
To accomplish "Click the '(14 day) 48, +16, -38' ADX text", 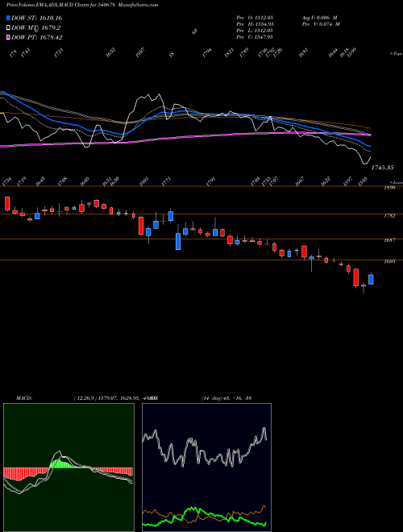I will [226, 398].
